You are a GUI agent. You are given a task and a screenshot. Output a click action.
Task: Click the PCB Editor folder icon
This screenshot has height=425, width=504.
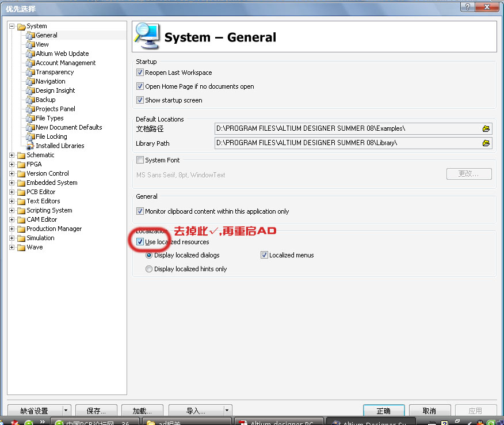[21, 192]
